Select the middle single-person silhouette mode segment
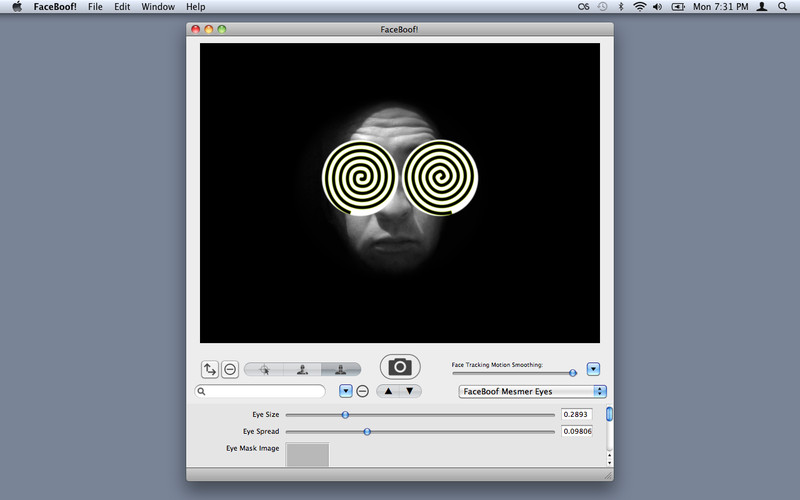 click(x=302, y=369)
